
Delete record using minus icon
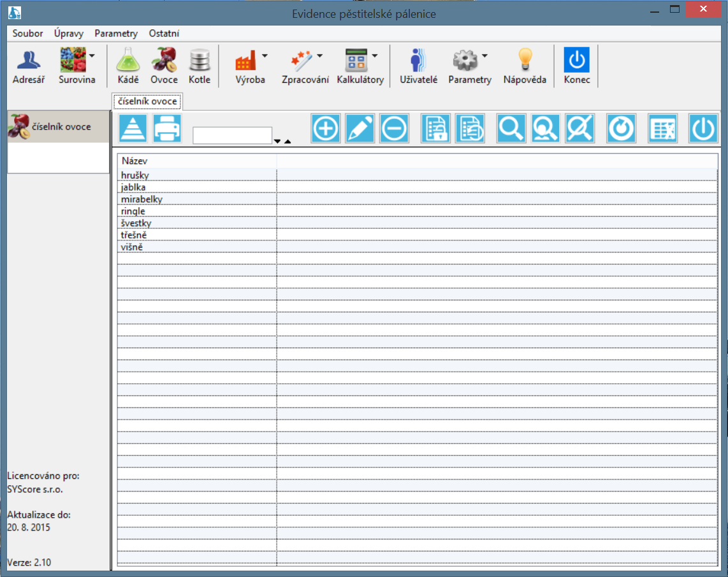point(395,129)
